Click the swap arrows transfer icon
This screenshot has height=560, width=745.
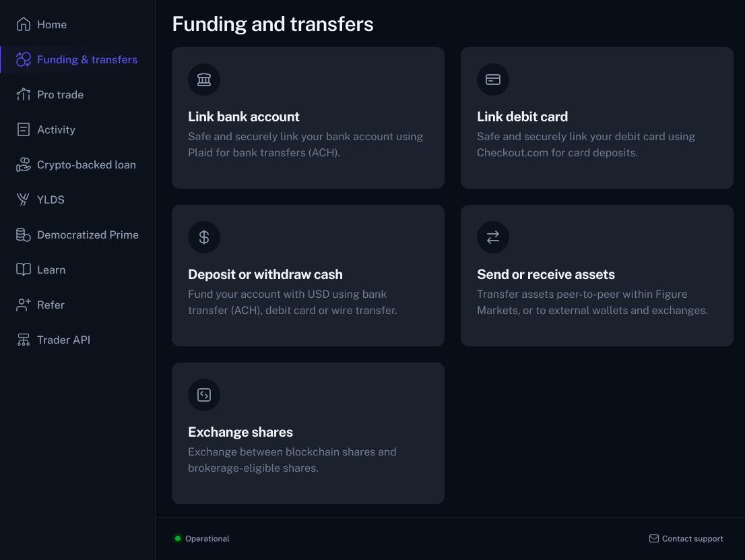point(492,237)
